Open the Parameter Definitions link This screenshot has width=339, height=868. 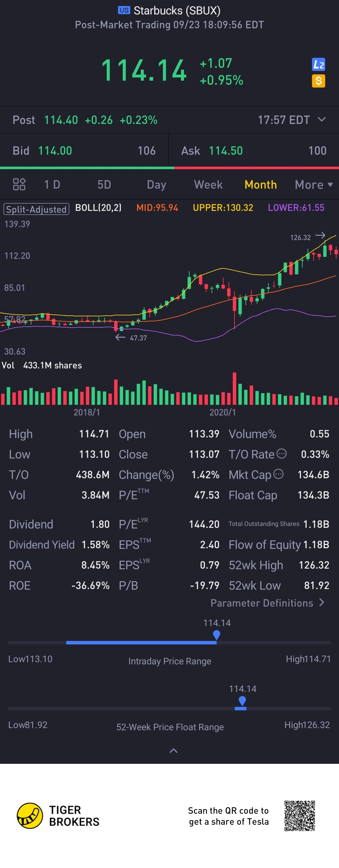click(267, 603)
